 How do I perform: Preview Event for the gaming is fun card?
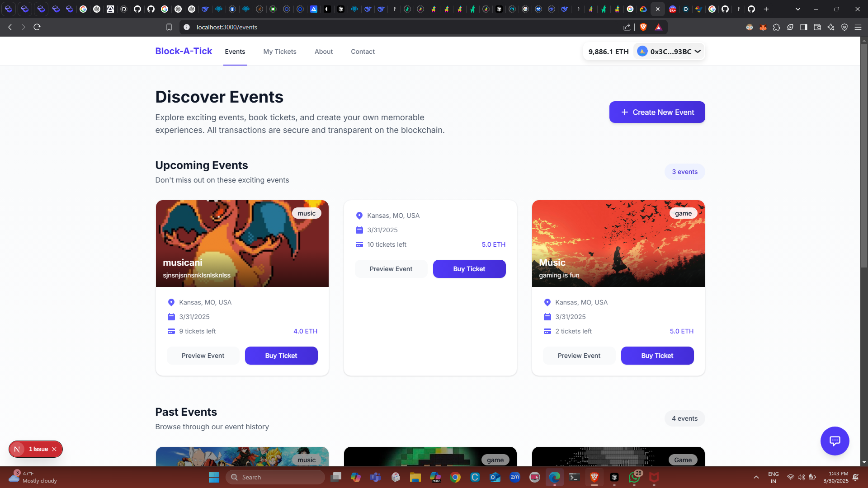579,356
